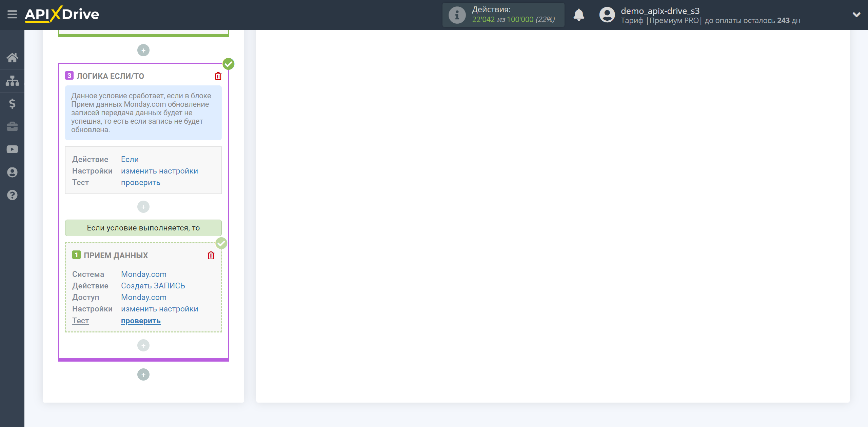
Task: Click the green check on ПРИЕМ ДАННЫХ
Action: coord(221,243)
